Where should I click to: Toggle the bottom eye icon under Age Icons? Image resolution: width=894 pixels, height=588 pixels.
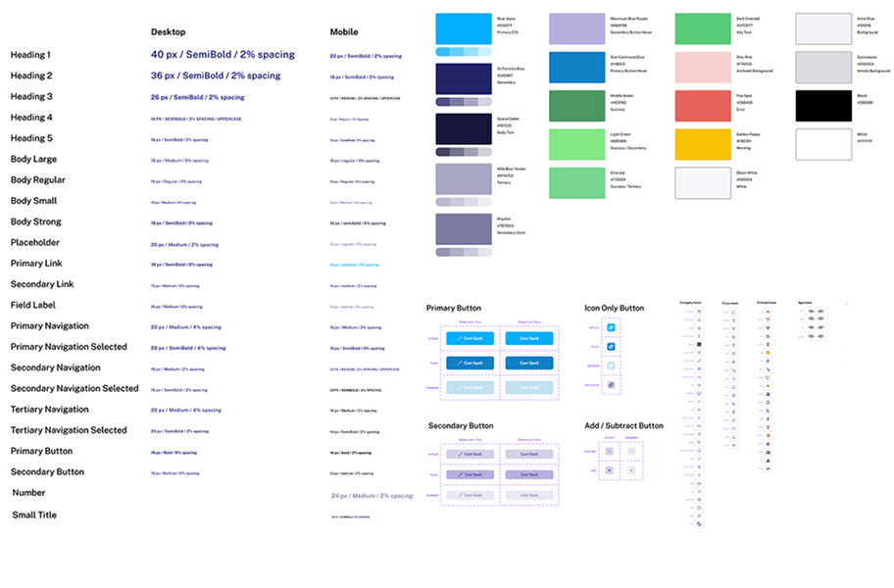coord(811,336)
